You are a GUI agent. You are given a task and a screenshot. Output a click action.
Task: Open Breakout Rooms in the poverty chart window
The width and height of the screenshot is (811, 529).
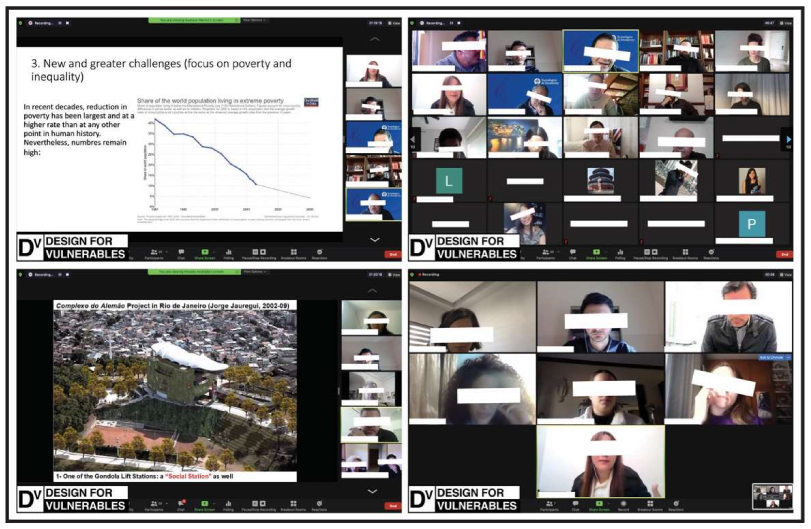(x=293, y=253)
